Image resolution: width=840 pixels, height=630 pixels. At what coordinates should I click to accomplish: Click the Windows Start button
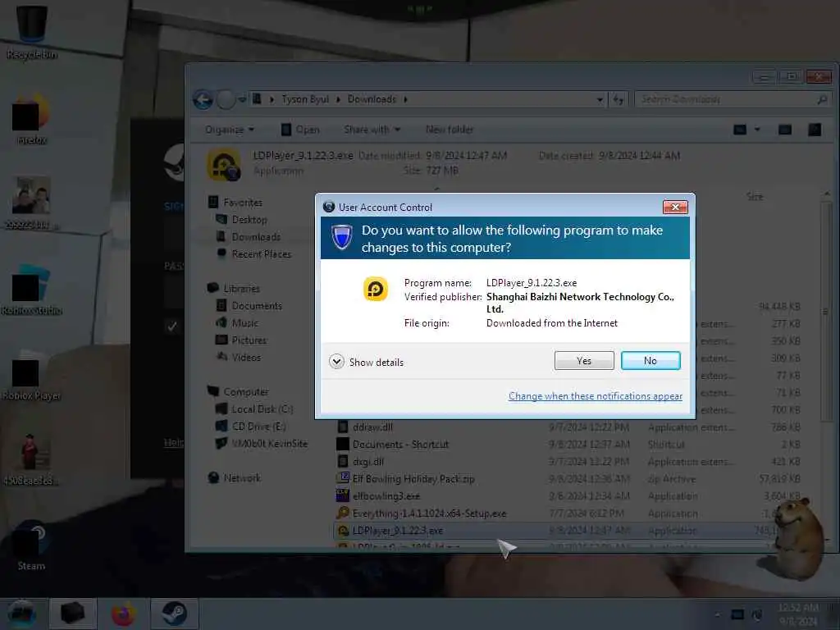[x=21, y=614]
